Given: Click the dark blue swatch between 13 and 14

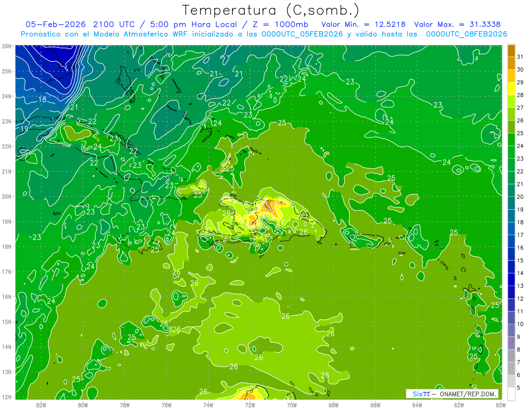Looking at the screenshot, I should pyautogui.click(x=511, y=279).
